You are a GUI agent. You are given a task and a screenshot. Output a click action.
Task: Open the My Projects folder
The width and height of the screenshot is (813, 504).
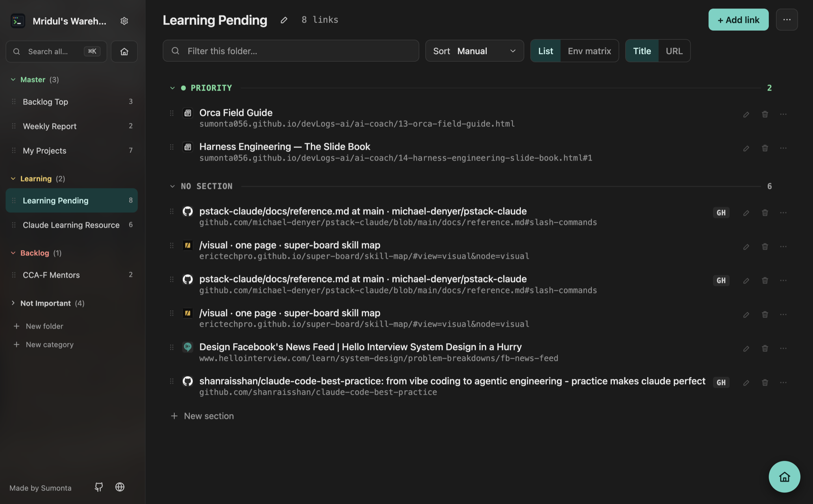click(x=72, y=150)
